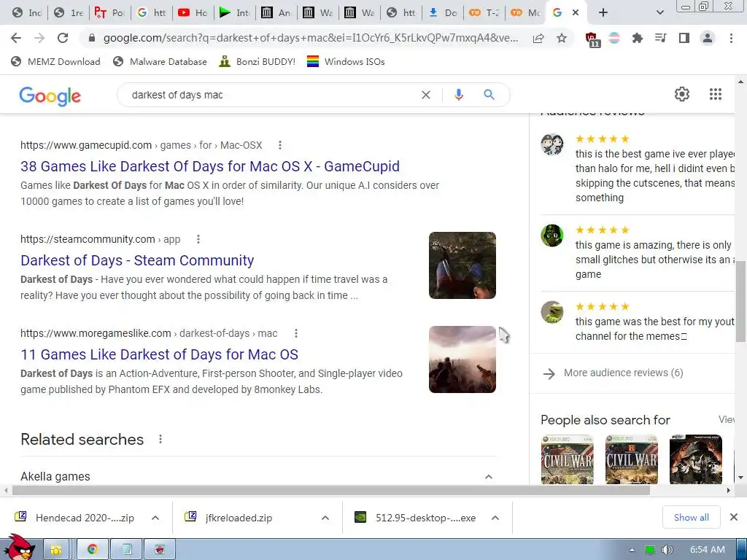Viewport: 747px width, 560px height.
Task: Open Chrome three-dot menu
Action: tap(731, 38)
